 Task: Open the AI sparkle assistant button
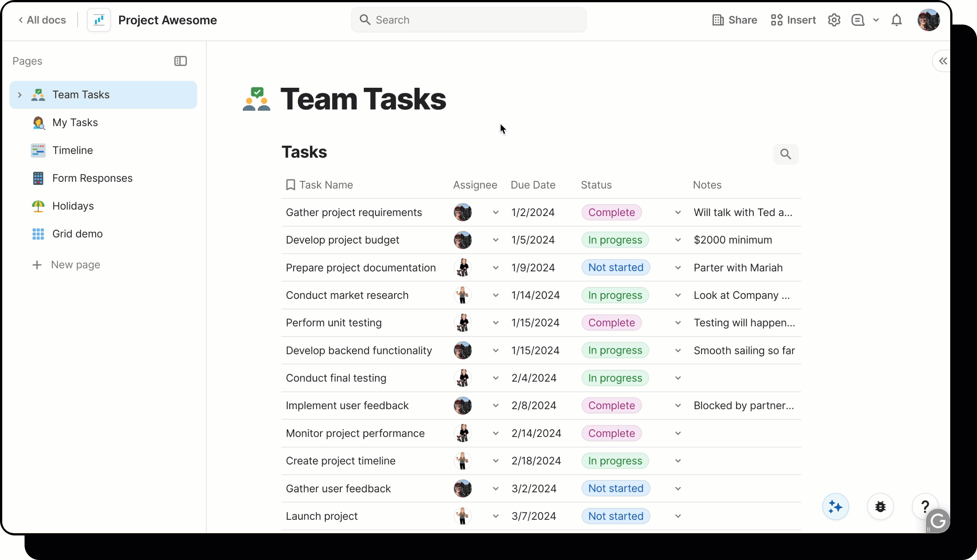[835, 506]
